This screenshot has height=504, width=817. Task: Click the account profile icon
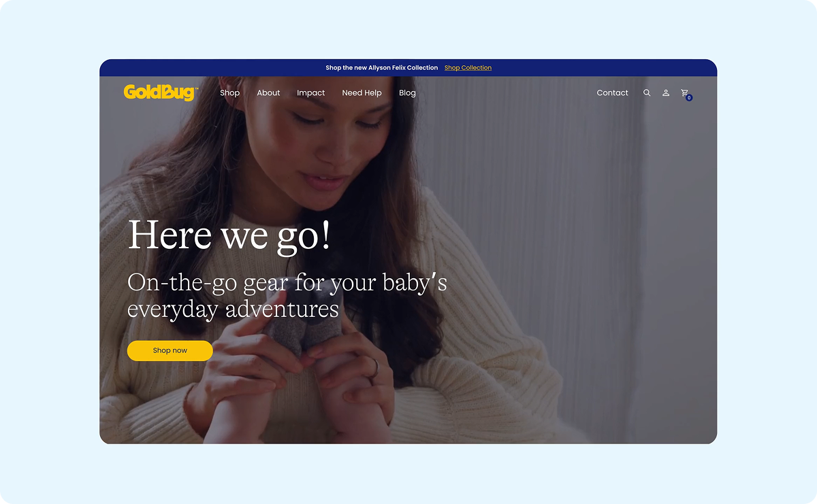(666, 93)
